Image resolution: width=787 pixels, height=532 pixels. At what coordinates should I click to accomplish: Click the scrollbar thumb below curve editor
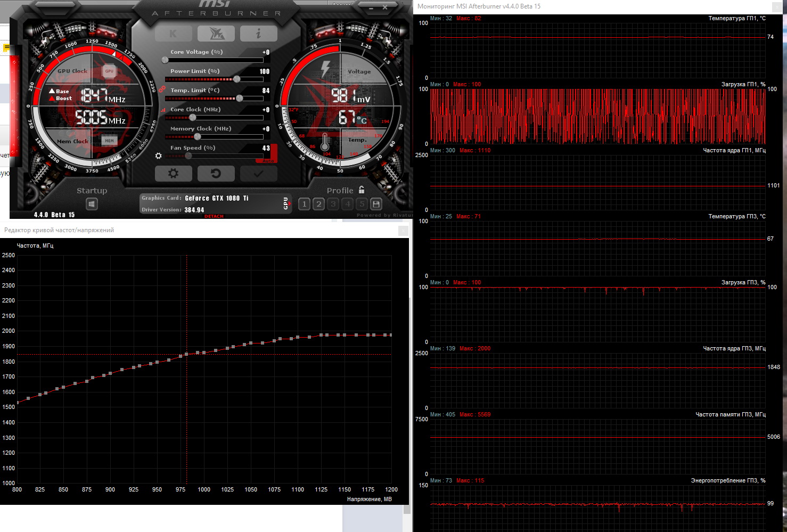coord(407,509)
